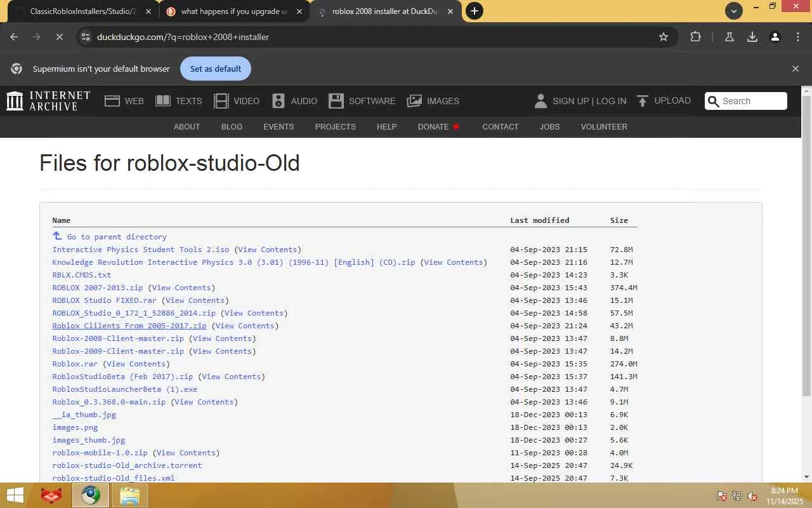The height and width of the screenshot is (508, 812).
Task: Click the Internet Archive logo
Action: pos(48,101)
